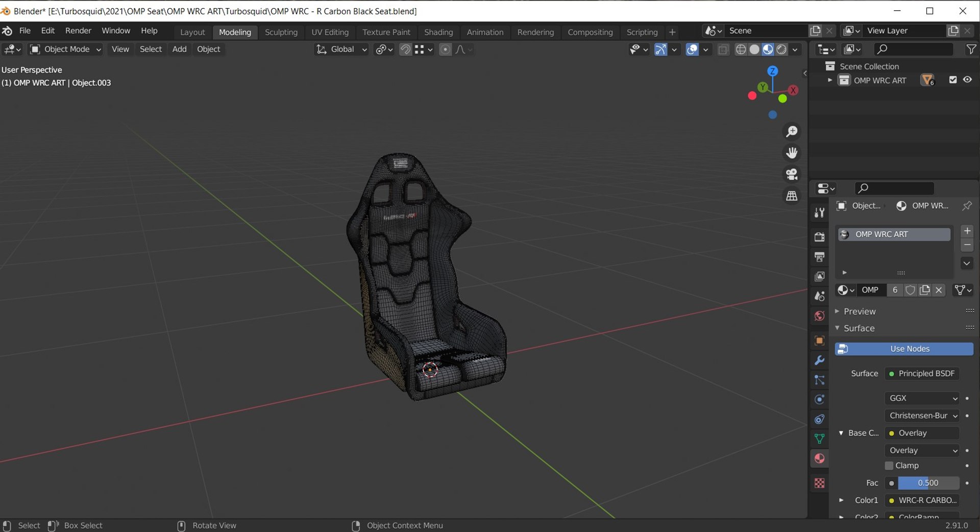Click the zoom view magnifier icon

point(792,132)
